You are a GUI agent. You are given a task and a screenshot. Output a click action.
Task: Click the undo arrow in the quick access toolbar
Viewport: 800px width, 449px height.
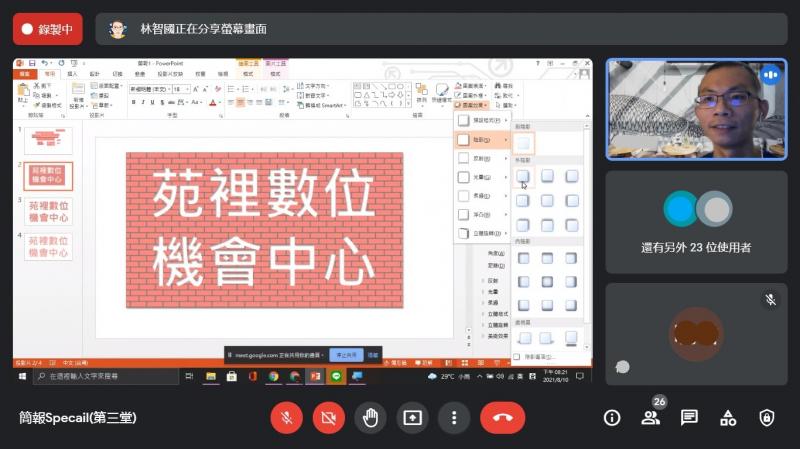(x=44, y=63)
